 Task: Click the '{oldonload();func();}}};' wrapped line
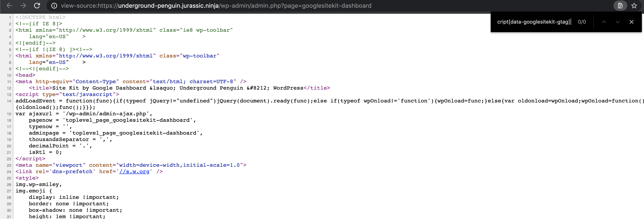tap(56, 107)
